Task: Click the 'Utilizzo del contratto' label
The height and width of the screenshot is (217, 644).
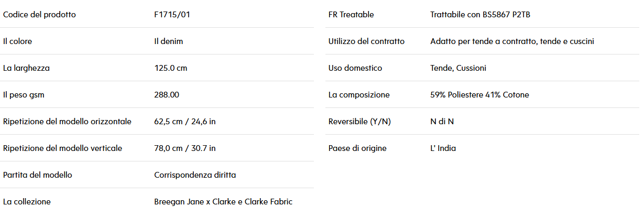Action: 366,41
